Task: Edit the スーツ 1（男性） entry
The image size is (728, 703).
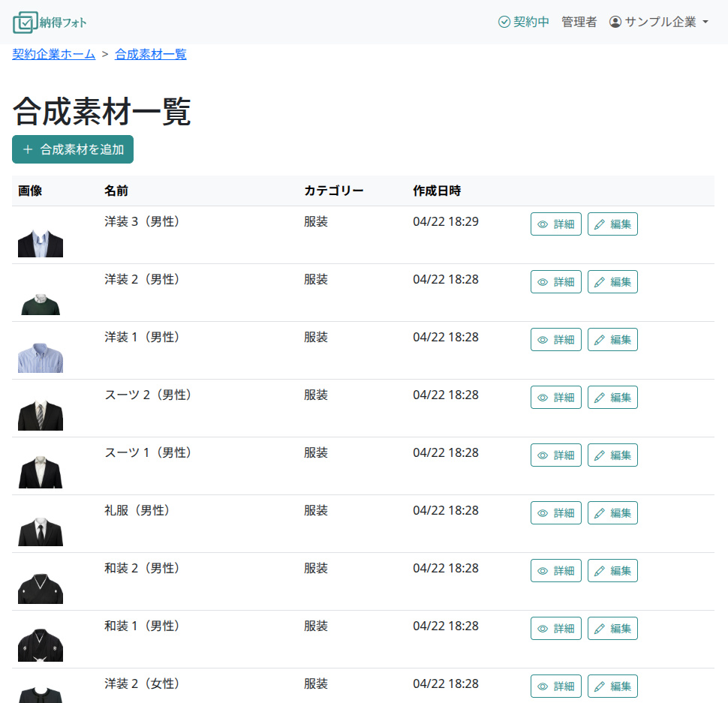Action: (x=612, y=455)
